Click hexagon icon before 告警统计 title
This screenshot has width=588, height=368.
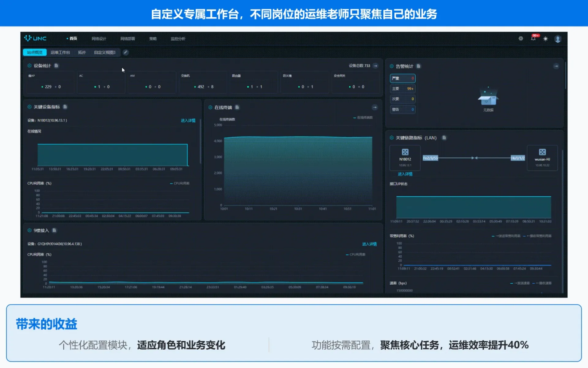(391, 66)
